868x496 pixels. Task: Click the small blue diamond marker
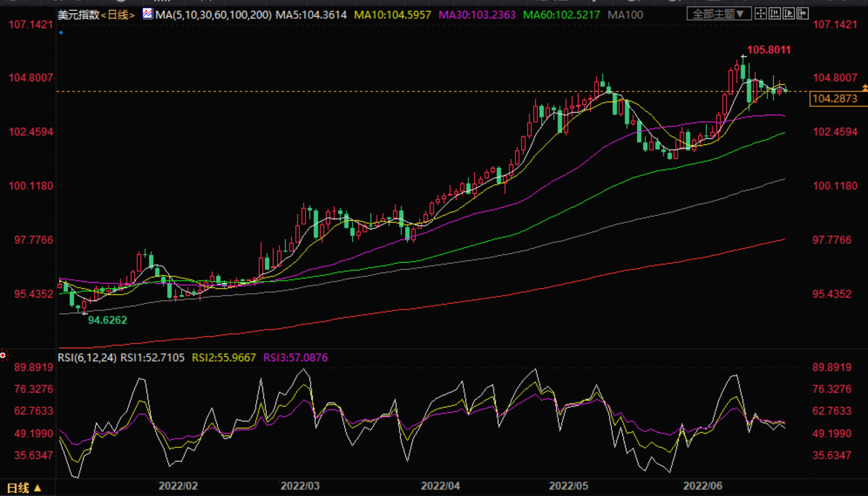click(x=61, y=33)
